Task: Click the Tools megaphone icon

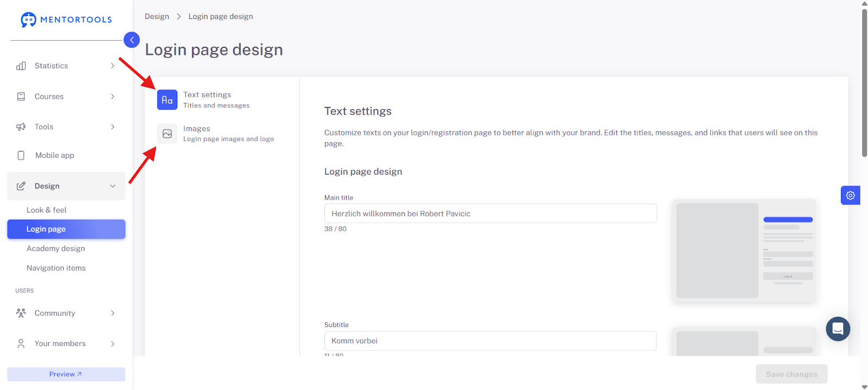Action: tap(21, 127)
